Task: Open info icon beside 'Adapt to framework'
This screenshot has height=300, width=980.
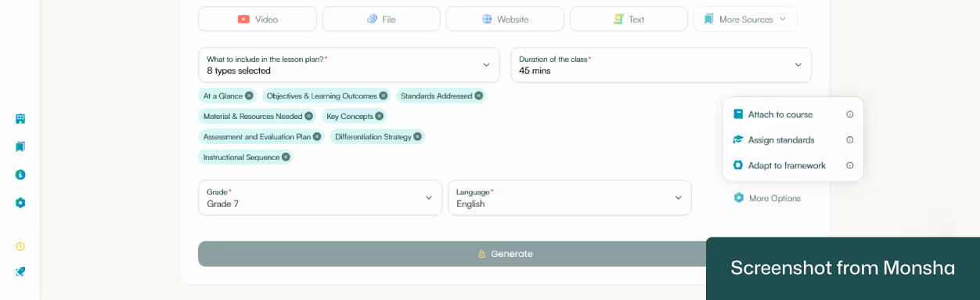Action: point(850,165)
